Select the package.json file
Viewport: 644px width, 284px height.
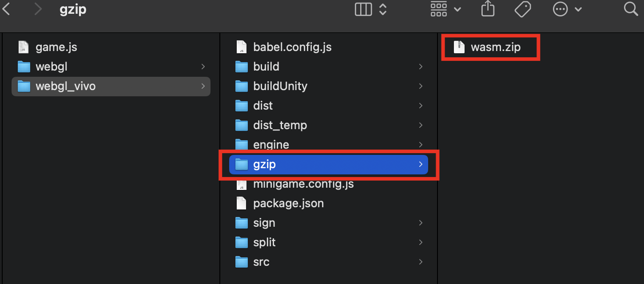pos(288,203)
